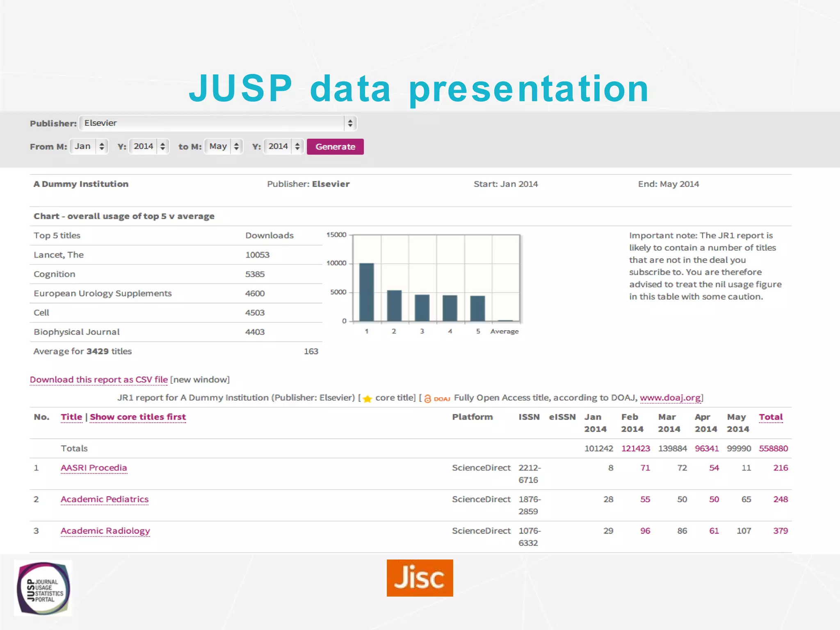Click AASRI Procedia Feb value 71
This screenshot has height=630, width=840.
[645, 468]
